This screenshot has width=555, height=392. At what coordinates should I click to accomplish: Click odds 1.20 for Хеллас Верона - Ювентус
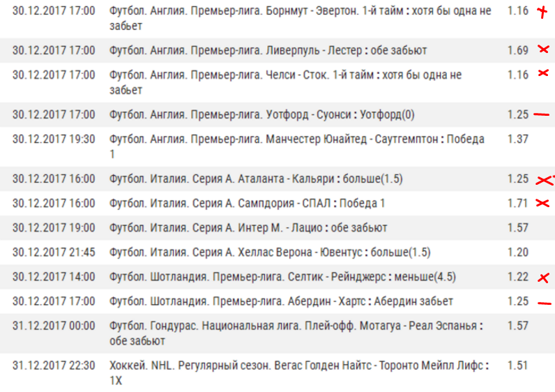[518, 252]
